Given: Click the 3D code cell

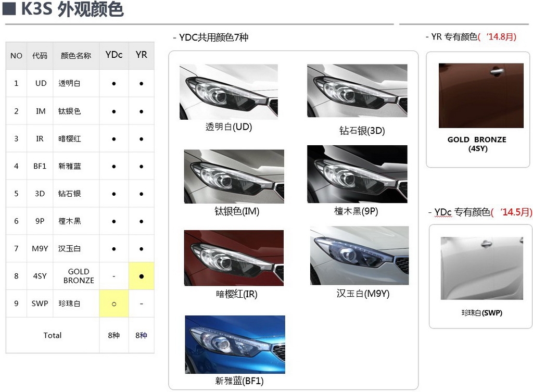Looking at the screenshot, I should tap(40, 194).
